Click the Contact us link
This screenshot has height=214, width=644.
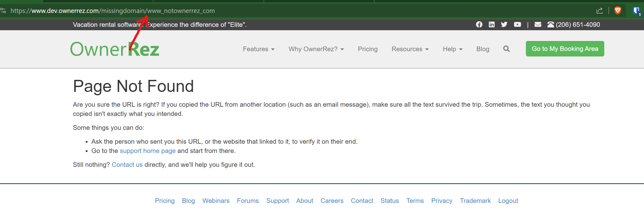point(127,165)
